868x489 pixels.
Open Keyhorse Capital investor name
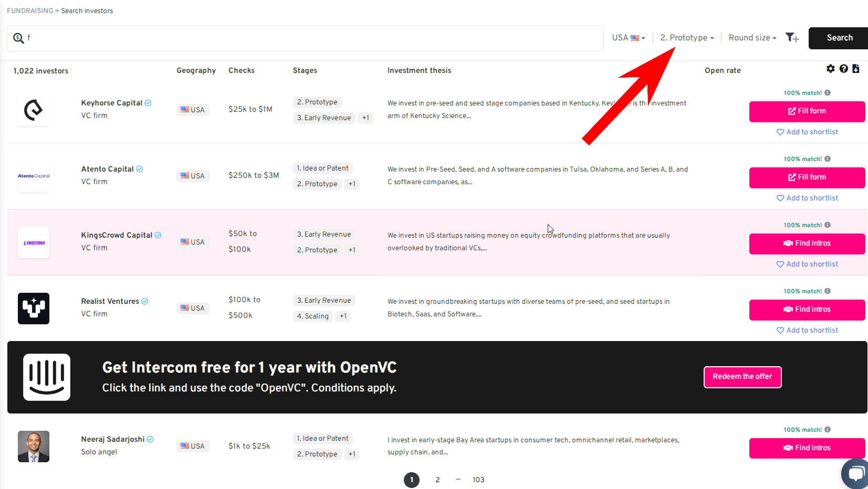(x=111, y=103)
